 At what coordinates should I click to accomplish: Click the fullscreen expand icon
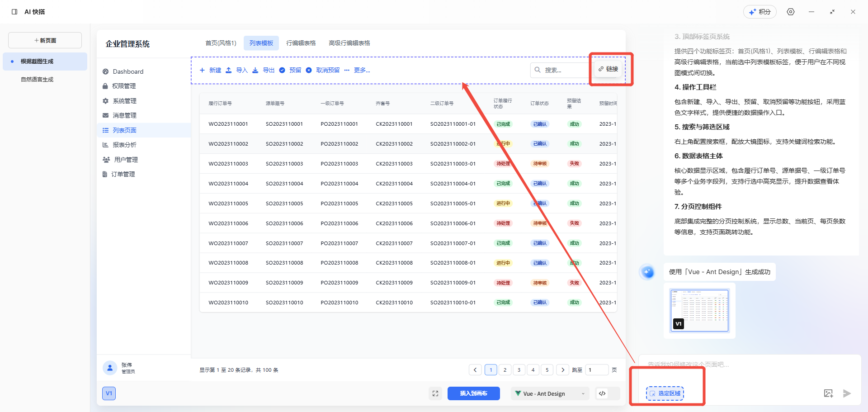click(x=435, y=393)
